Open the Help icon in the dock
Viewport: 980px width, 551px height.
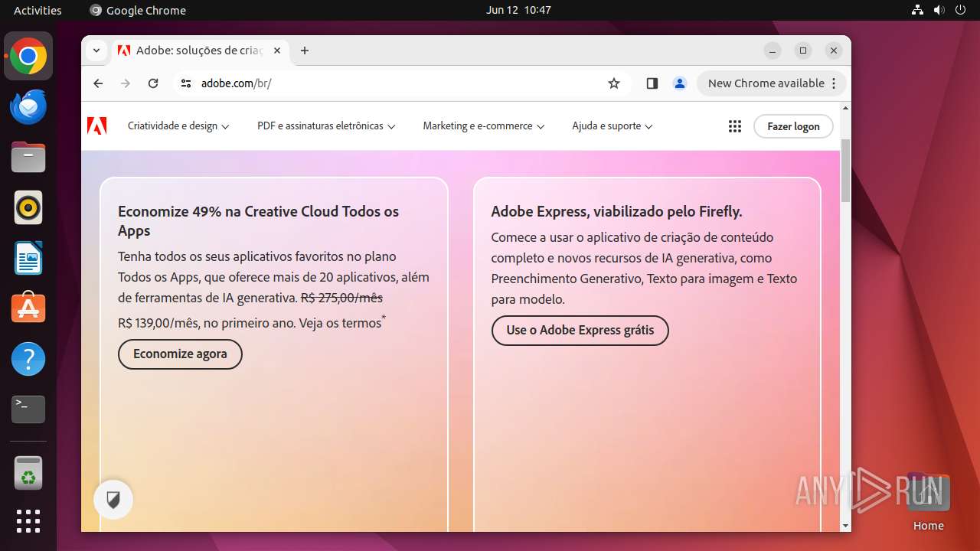28,359
